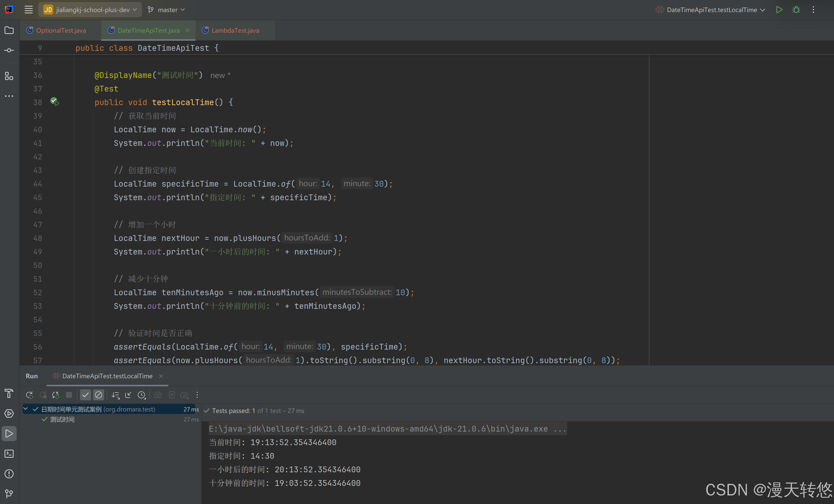Viewport: 834px width, 504px height.
Task: Open the project selector jialiangkj-school-plus-dev
Action: coord(90,10)
